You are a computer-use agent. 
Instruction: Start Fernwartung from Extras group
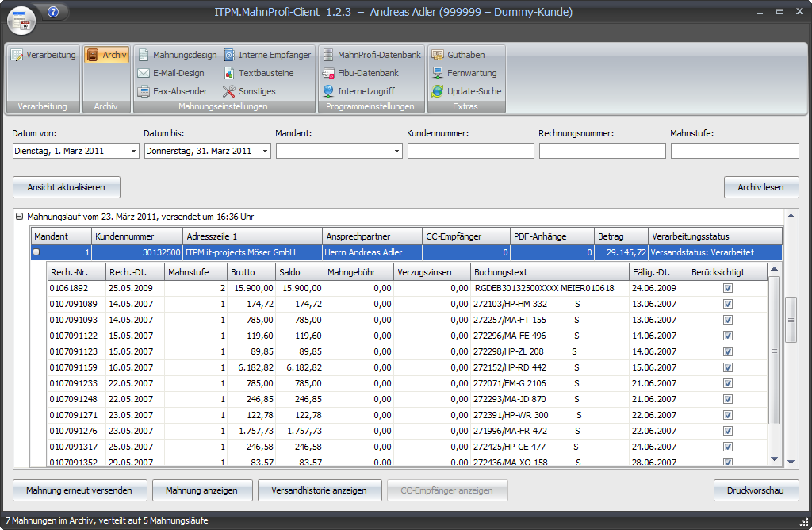point(465,73)
